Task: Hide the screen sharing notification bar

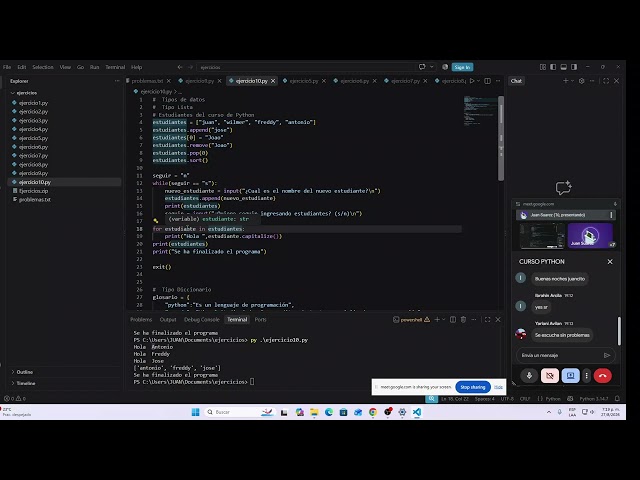Action: pos(498,387)
